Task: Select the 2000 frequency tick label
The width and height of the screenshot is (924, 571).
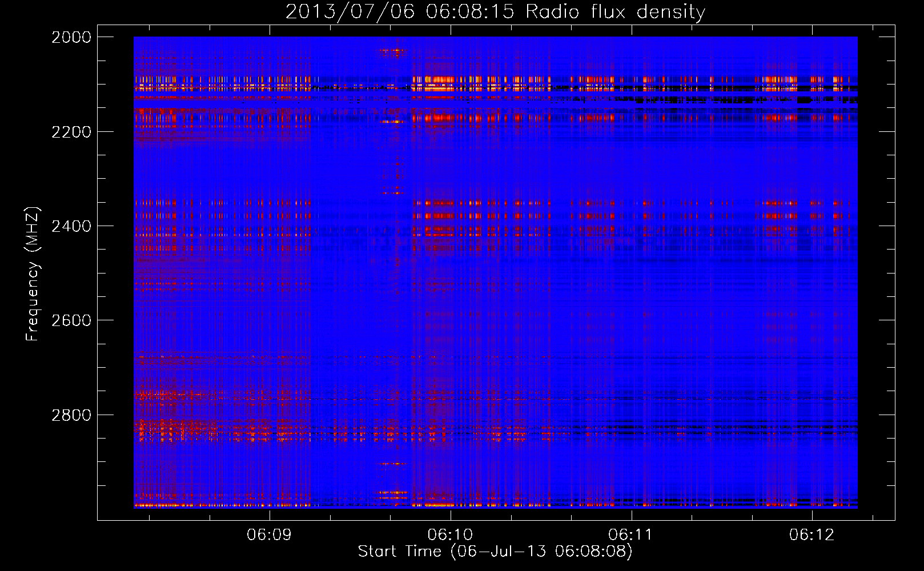Action: pos(71,37)
